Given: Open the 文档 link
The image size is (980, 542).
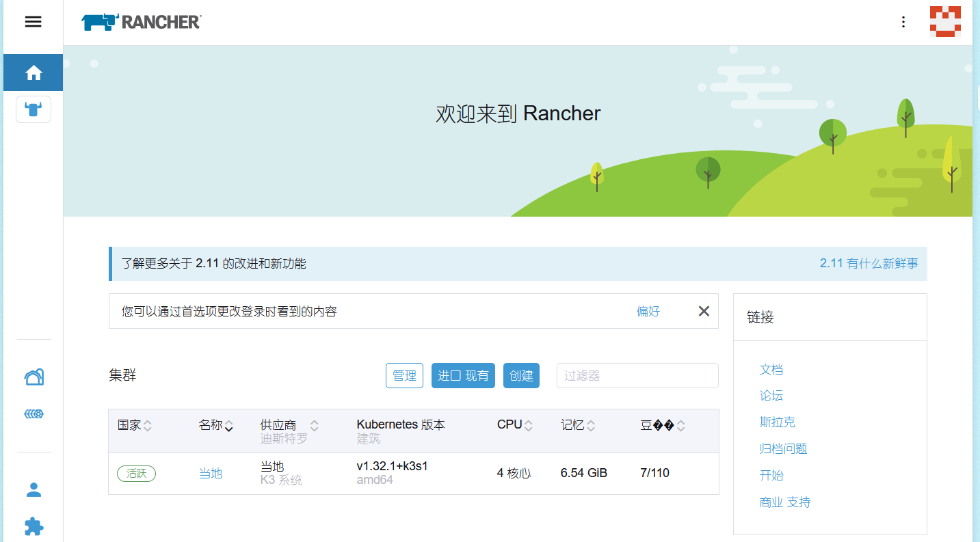Looking at the screenshot, I should coord(771,369).
